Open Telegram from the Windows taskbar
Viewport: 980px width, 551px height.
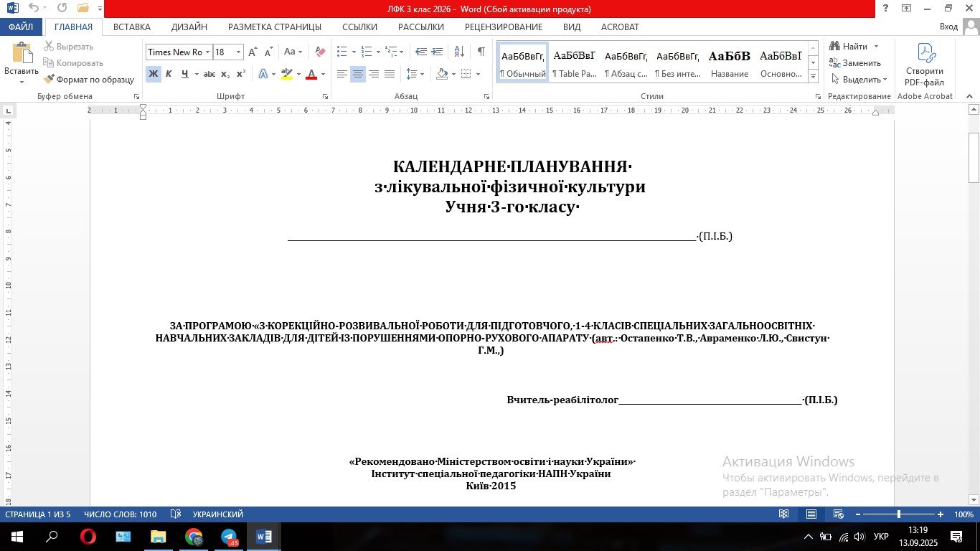[x=229, y=537]
